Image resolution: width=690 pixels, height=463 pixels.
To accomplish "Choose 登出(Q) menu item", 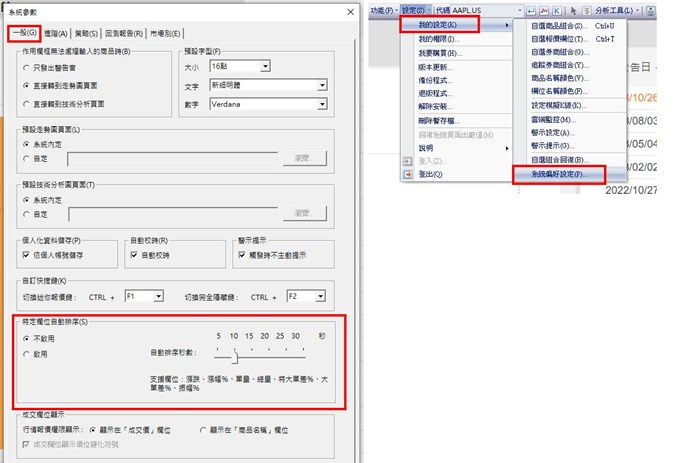I will click(x=456, y=174).
